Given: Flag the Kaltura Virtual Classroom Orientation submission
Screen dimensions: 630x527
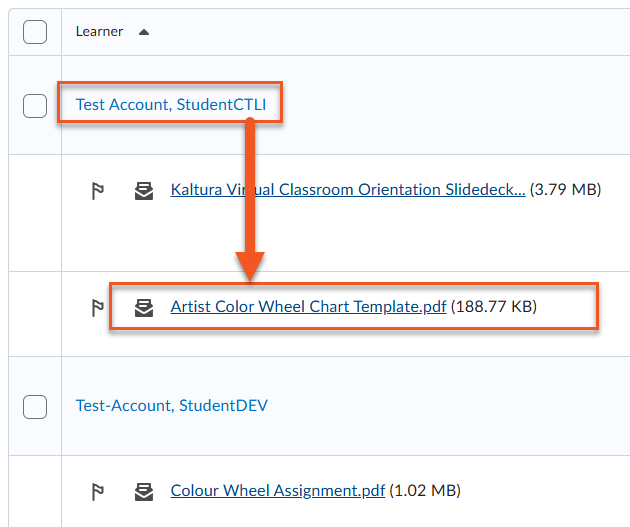Looking at the screenshot, I should click(98, 191).
